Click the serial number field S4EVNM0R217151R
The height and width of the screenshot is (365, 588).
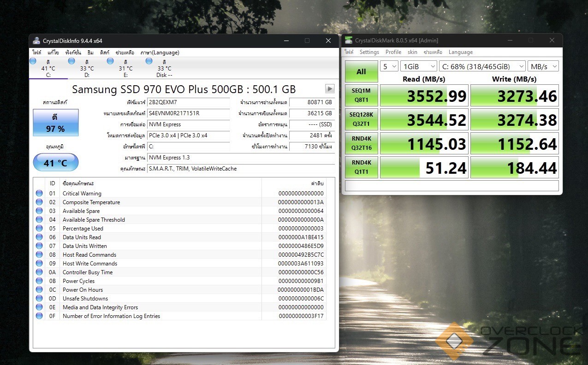coord(188,113)
